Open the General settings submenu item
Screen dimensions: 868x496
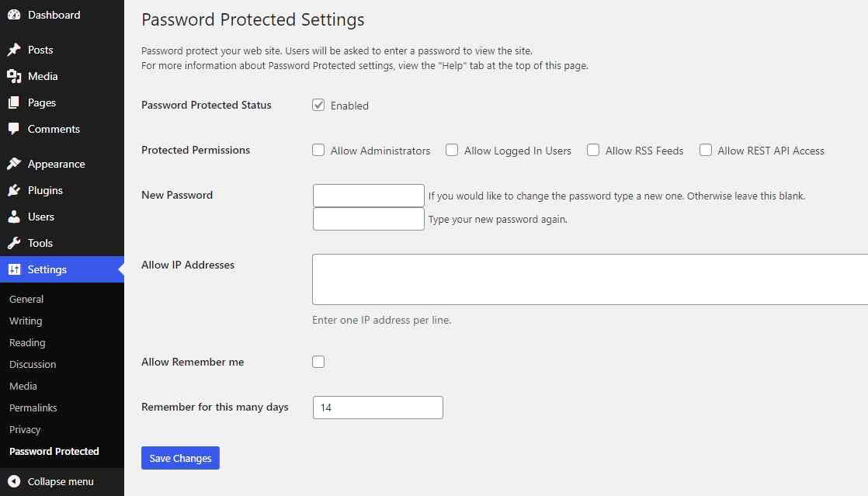click(26, 299)
